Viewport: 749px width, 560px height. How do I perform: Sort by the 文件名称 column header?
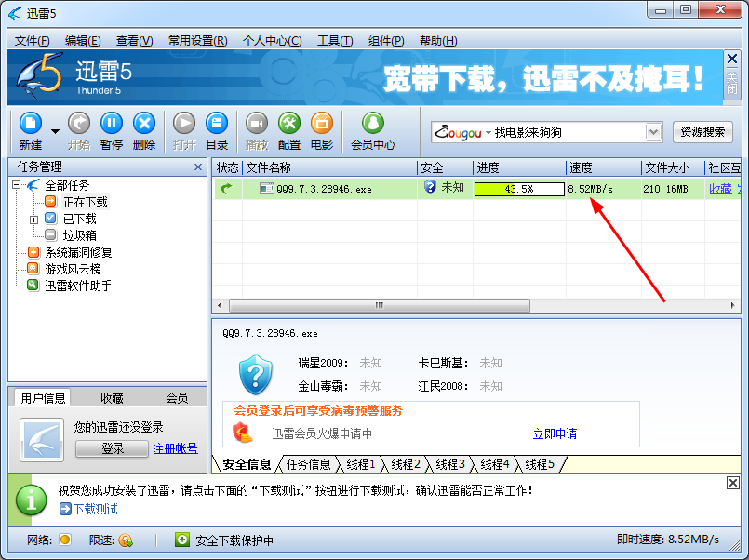click(329, 167)
